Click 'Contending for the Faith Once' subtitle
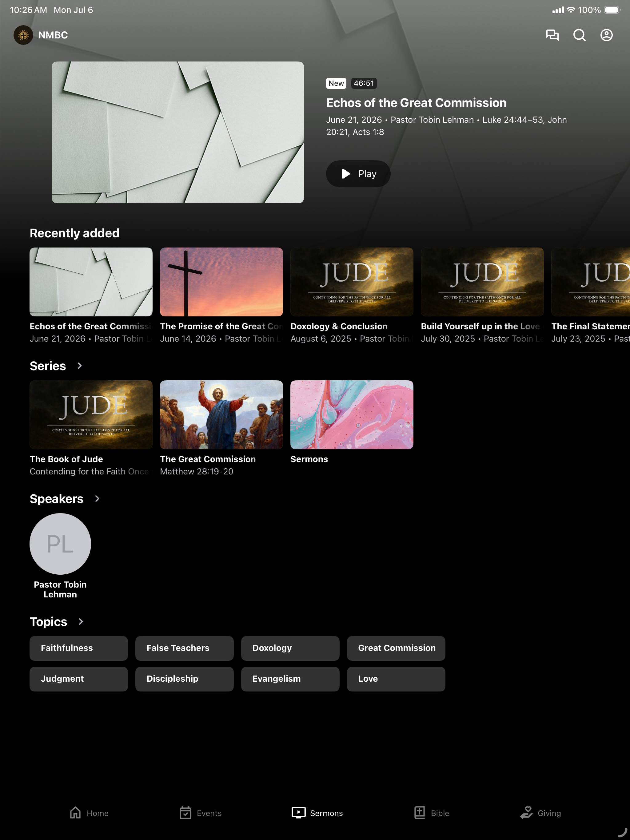This screenshot has height=840, width=630. coord(89,471)
